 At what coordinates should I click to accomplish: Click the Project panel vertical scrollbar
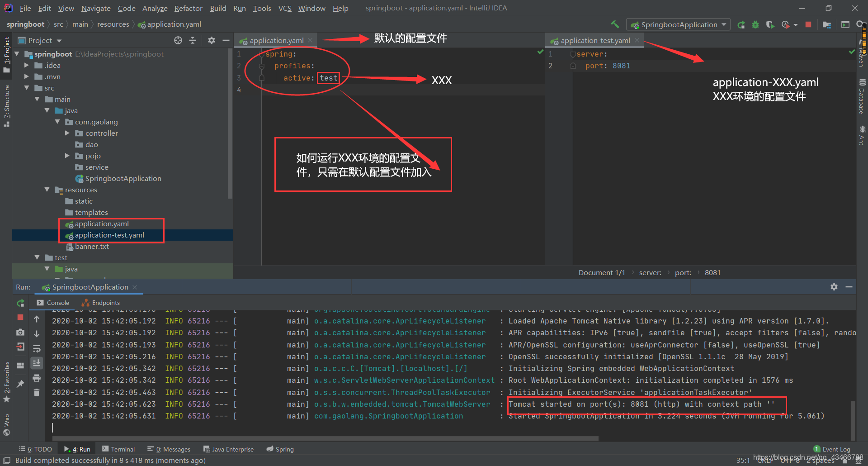(x=230, y=123)
